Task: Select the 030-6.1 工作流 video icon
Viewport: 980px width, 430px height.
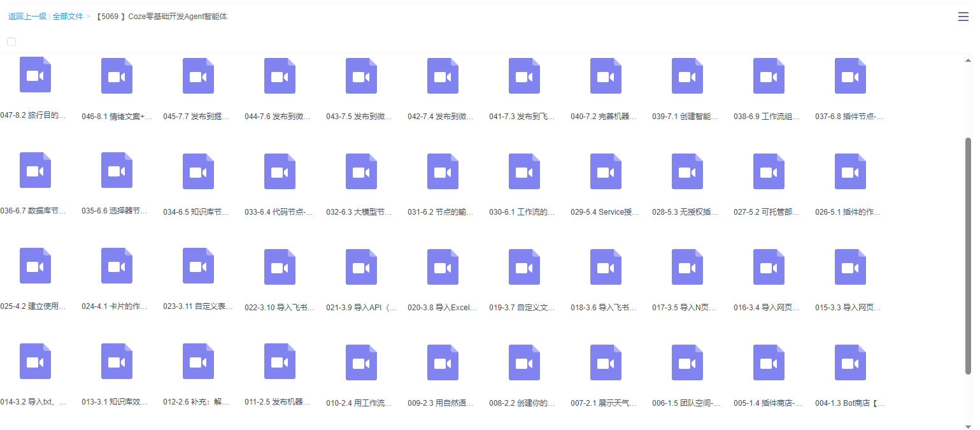Action: point(524,170)
